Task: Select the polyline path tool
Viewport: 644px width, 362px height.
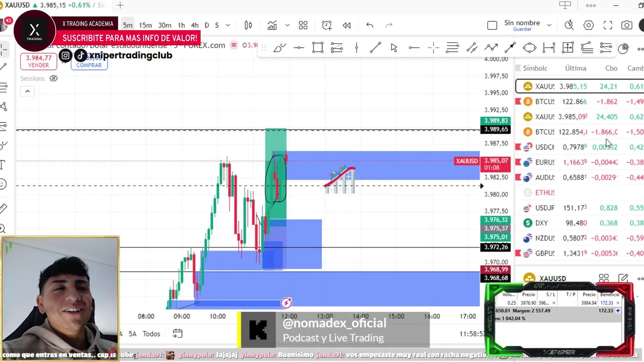Action: [x=491, y=48]
